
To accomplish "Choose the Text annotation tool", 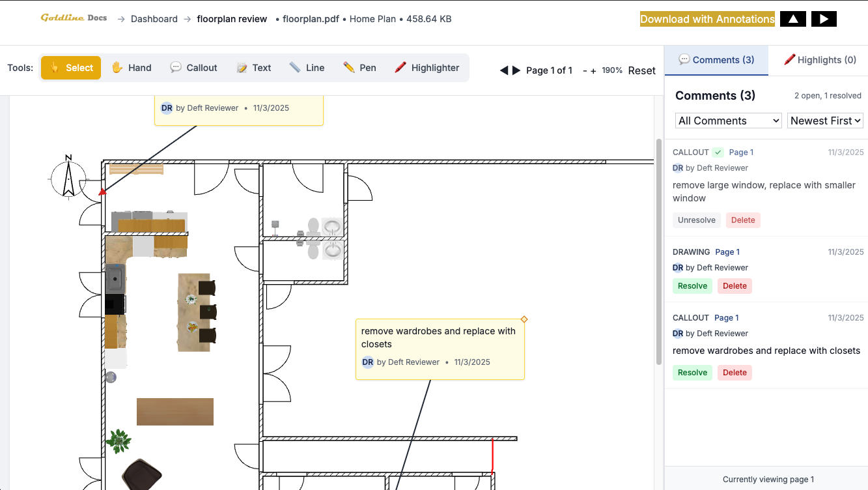I will pyautogui.click(x=253, y=67).
